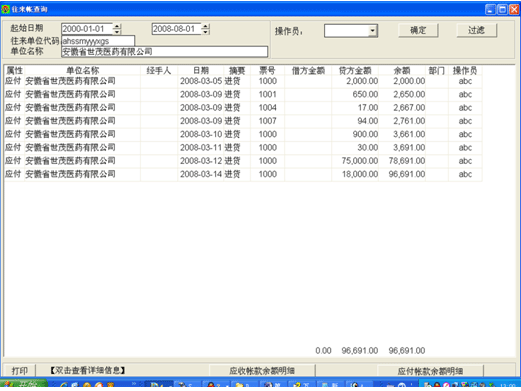Click the Windows Start button

(x=23, y=384)
